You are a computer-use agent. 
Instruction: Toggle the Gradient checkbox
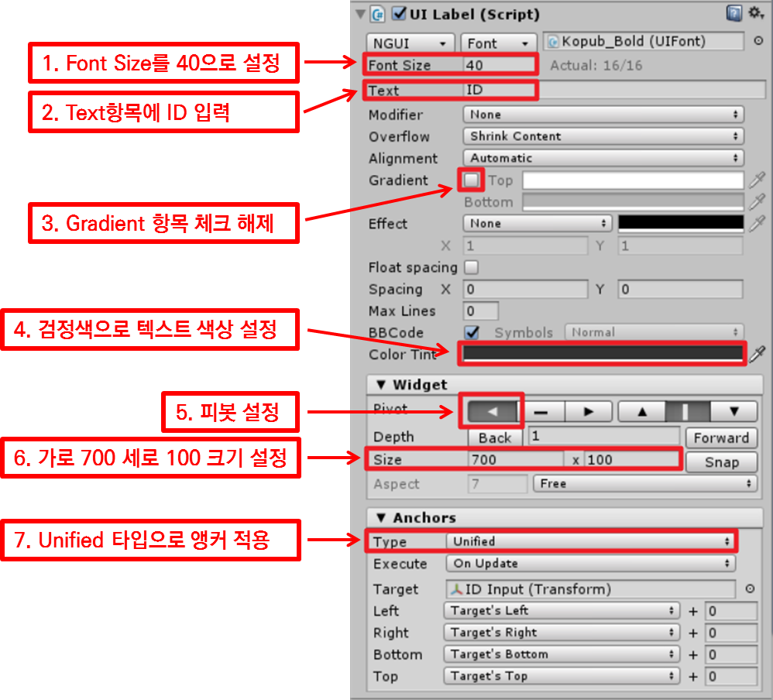point(471,180)
